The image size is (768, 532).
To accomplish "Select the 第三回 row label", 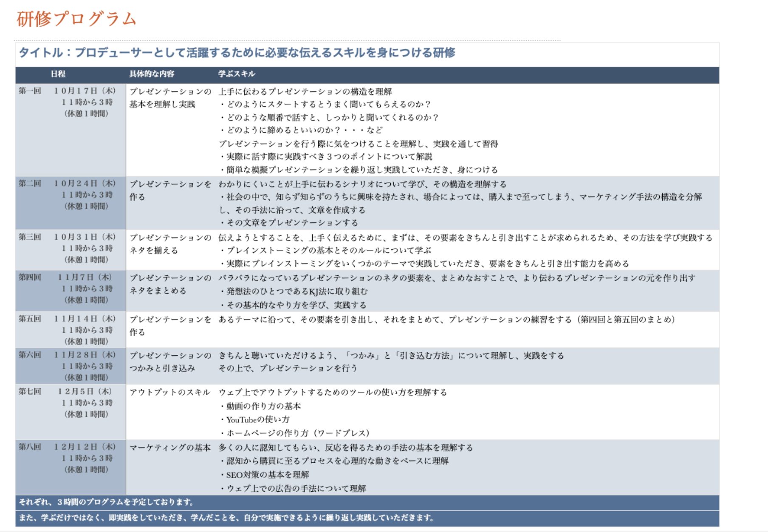I will point(30,237).
